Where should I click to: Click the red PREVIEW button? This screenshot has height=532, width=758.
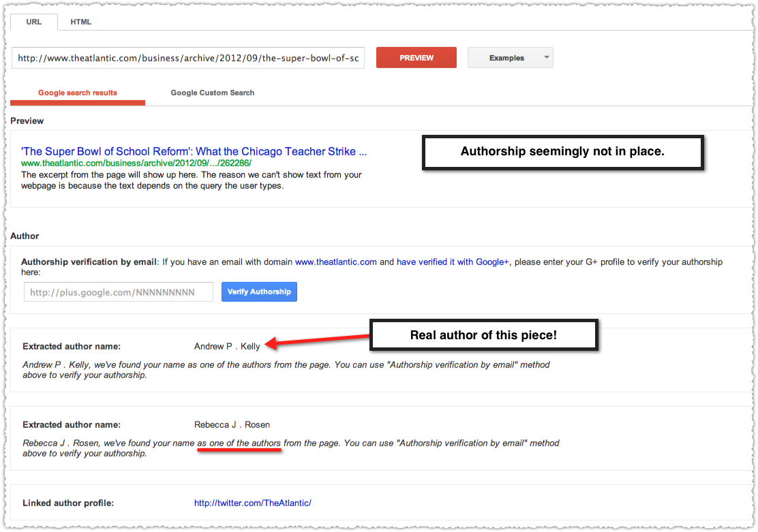click(x=416, y=57)
